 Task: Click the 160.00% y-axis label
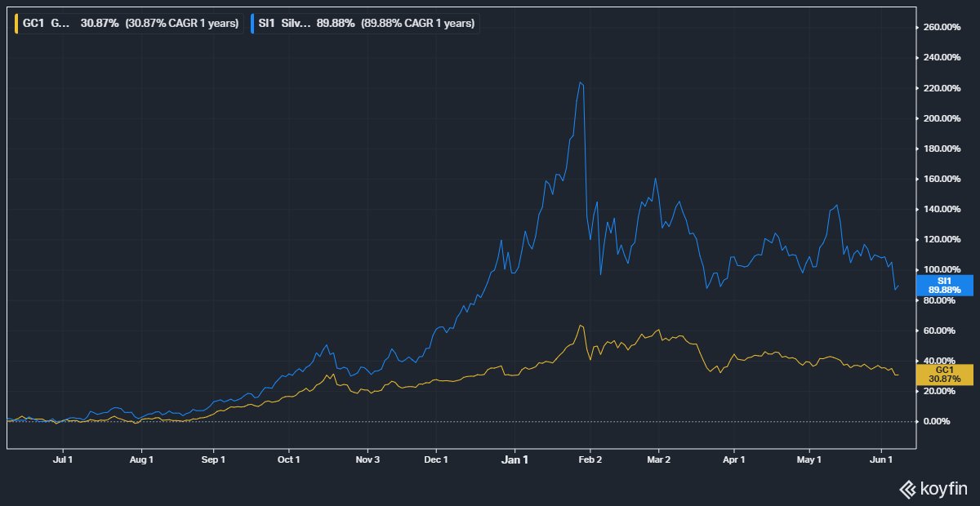[941, 179]
